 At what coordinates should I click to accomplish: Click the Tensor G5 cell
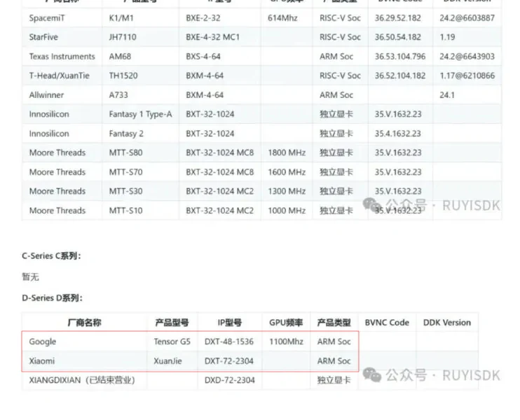tap(172, 342)
